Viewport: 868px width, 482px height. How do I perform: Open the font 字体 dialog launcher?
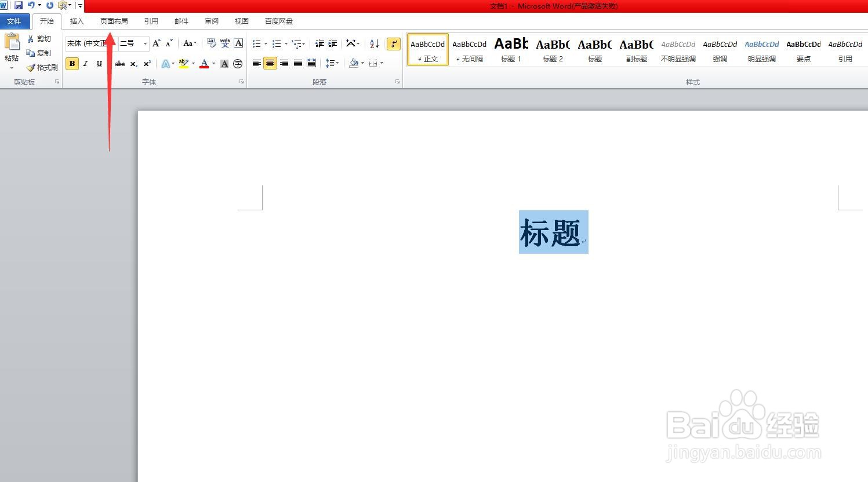[242, 82]
